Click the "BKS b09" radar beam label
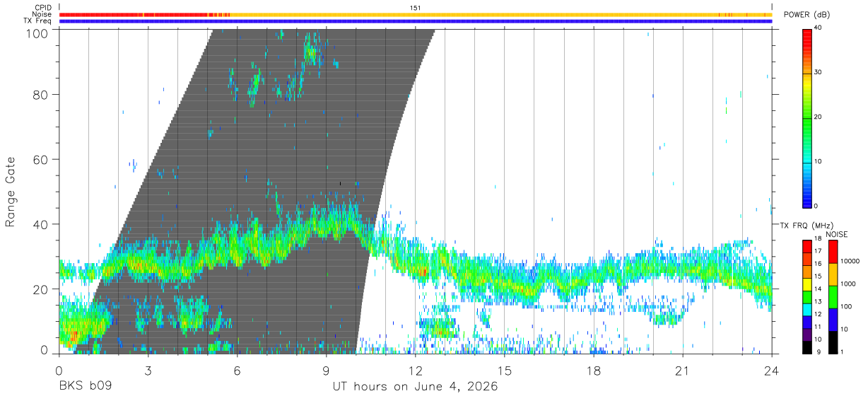Viewport: 868px width, 401px height. pos(84,387)
